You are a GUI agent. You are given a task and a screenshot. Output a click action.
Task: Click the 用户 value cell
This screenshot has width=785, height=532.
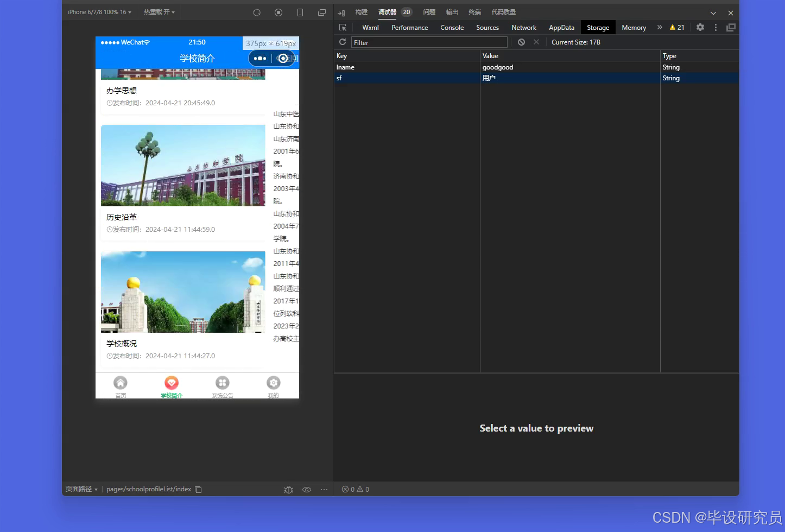point(570,78)
